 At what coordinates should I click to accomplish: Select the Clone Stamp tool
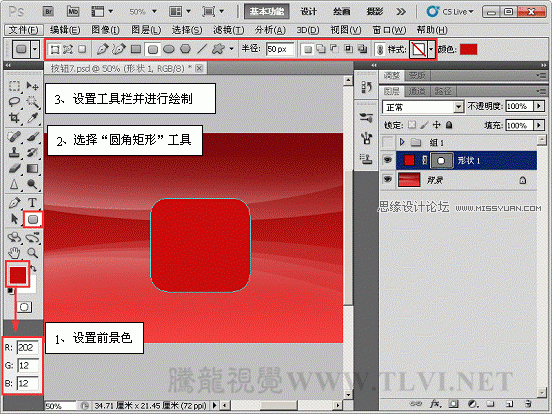[14, 152]
